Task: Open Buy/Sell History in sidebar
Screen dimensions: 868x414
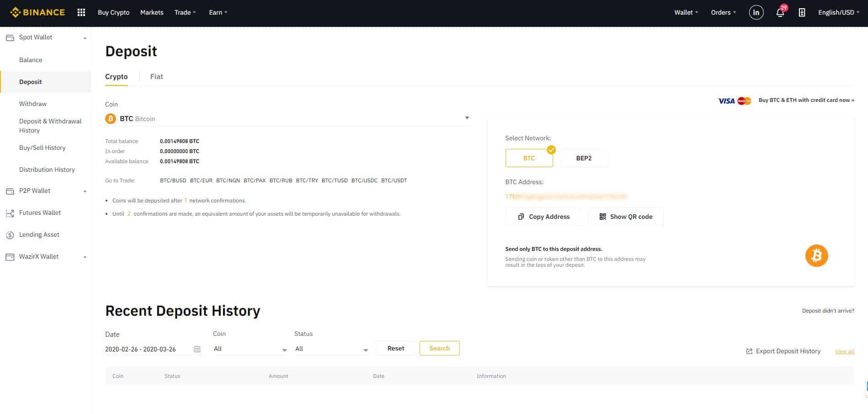Action: (x=42, y=148)
